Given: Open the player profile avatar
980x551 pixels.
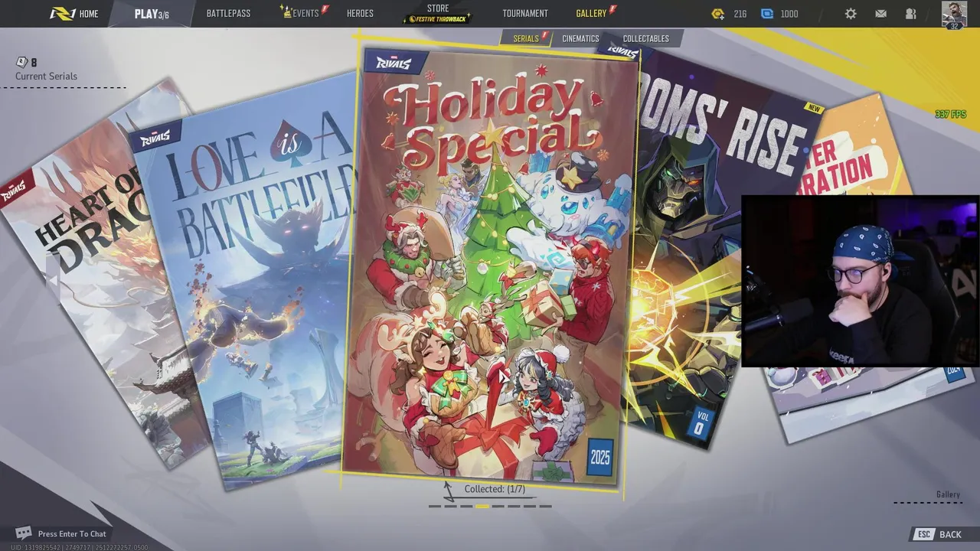Looking at the screenshot, I should (954, 15).
